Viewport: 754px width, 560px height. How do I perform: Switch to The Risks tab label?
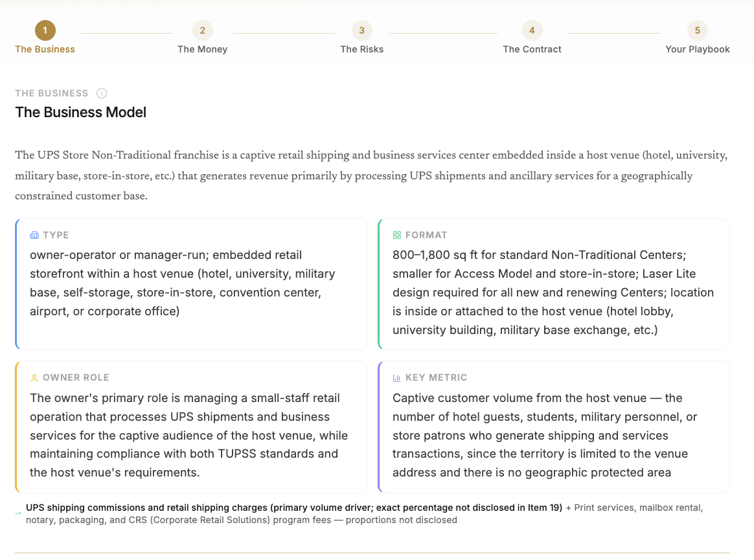pyautogui.click(x=361, y=49)
